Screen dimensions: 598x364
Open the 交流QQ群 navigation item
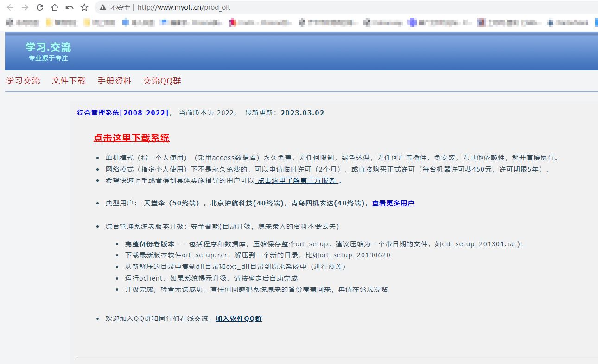point(162,81)
